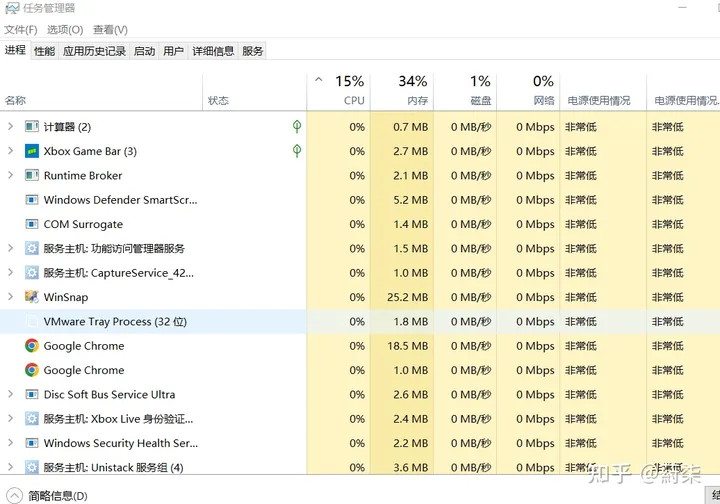Screen dimensions: 720x504
Task: Open the 文件(F) menu
Action: [21, 30]
